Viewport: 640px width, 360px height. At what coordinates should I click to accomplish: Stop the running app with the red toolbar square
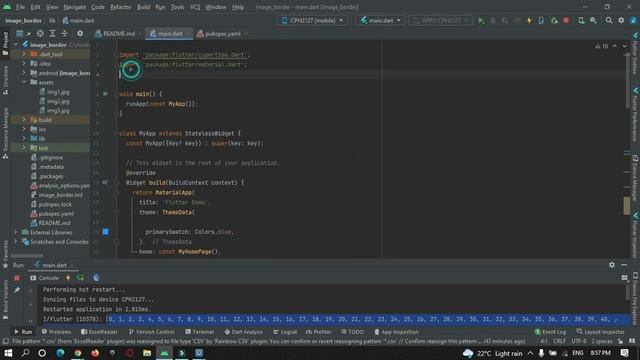566,20
